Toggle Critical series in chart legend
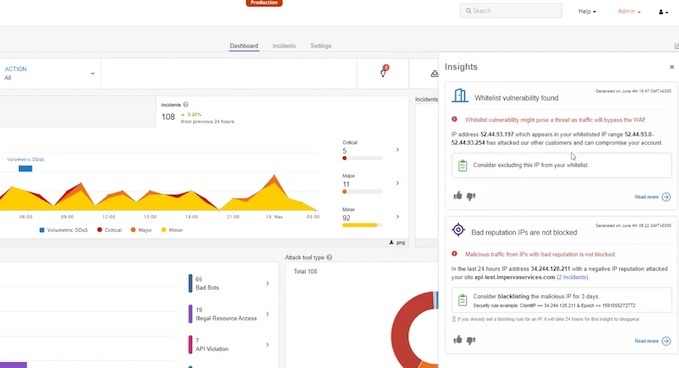 [x=110, y=230]
